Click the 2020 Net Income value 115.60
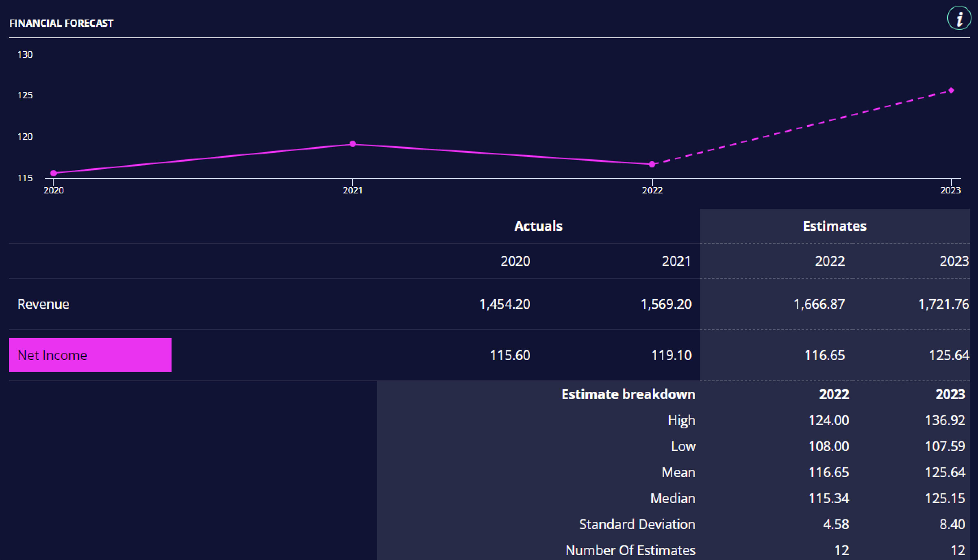 tap(510, 355)
